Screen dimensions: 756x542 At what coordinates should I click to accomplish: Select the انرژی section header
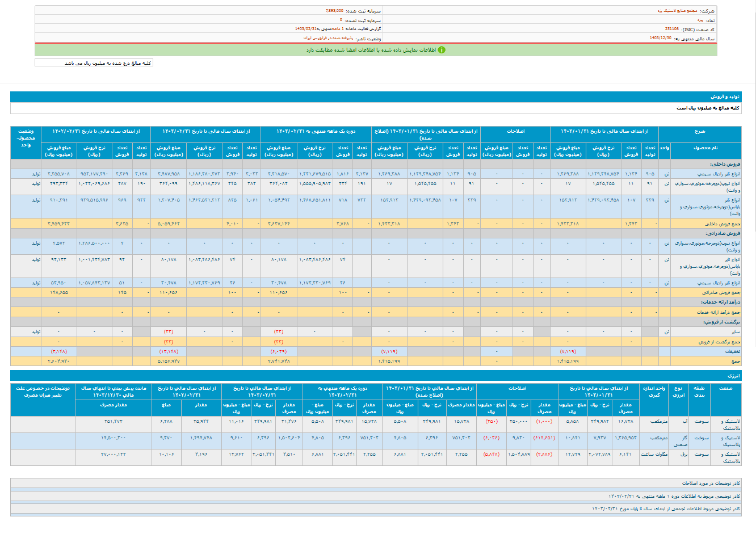coord(733,376)
